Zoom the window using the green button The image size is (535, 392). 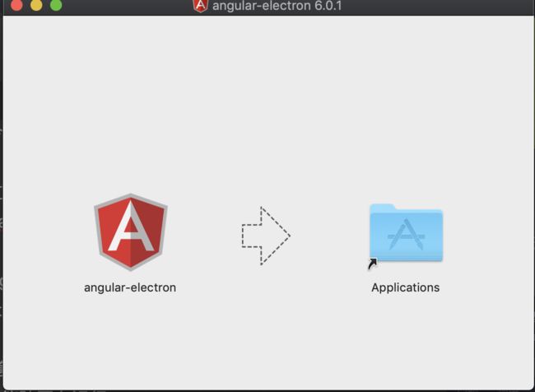coord(56,5)
